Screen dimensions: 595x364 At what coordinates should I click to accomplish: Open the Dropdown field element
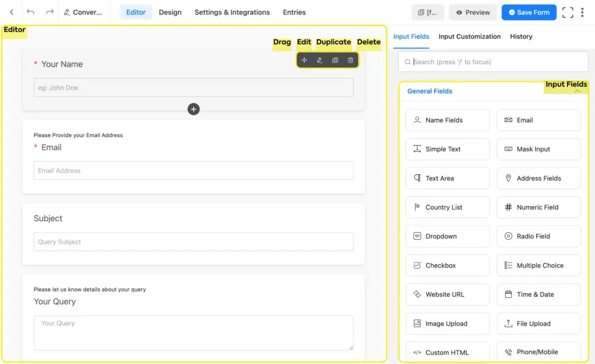(447, 236)
